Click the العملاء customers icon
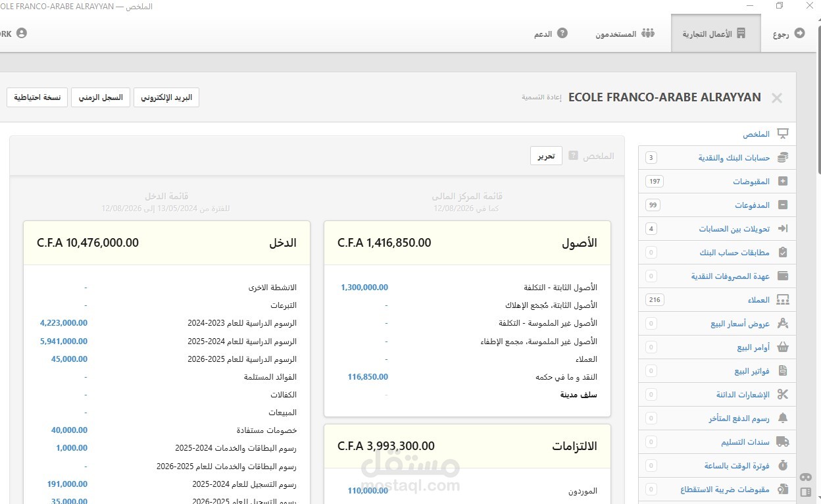The image size is (821, 504). 782,300
